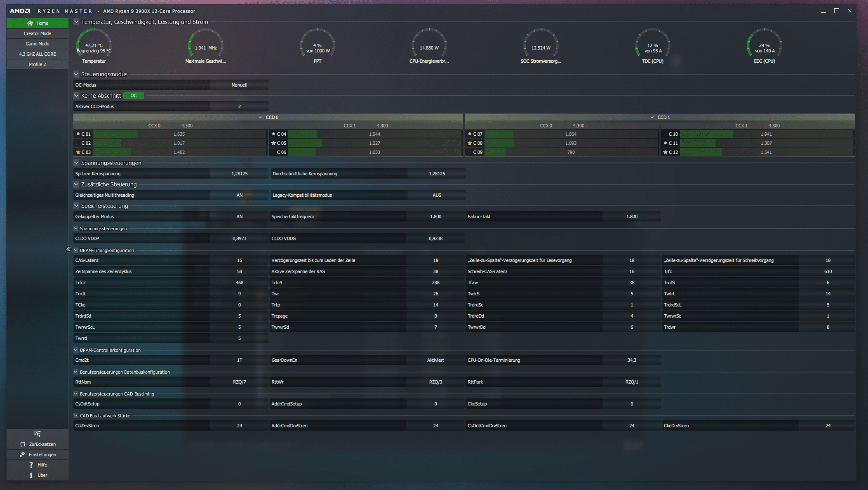Click the CLDO VDDP value 0,8973
This screenshot has width=868, height=490.
(x=240, y=238)
